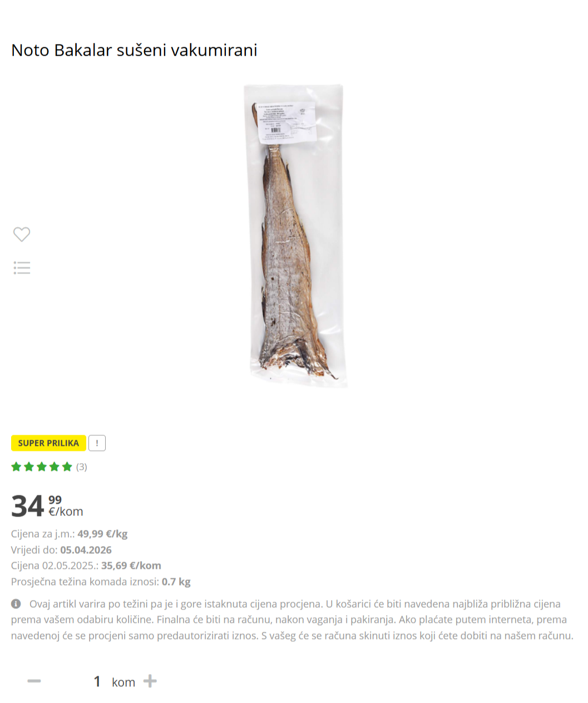This screenshot has height=703, width=588.
Task: Open the five-star rating
Action: pos(42,466)
